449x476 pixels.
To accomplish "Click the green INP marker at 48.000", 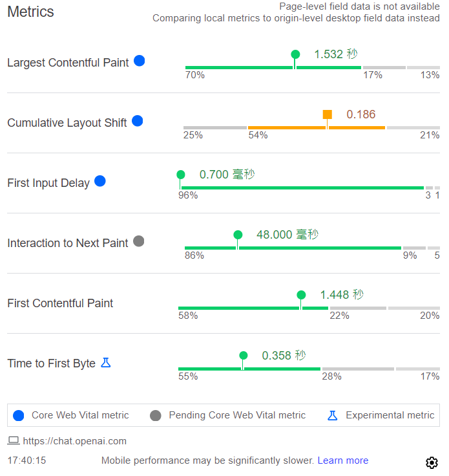I will point(238,235).
